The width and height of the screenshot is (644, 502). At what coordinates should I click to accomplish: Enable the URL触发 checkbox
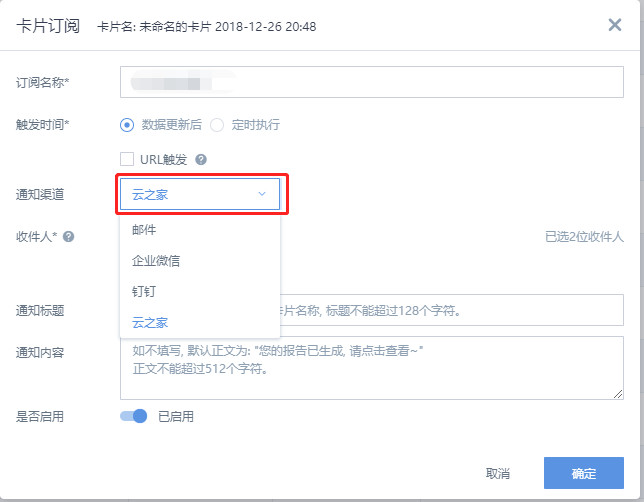point(127,159)
